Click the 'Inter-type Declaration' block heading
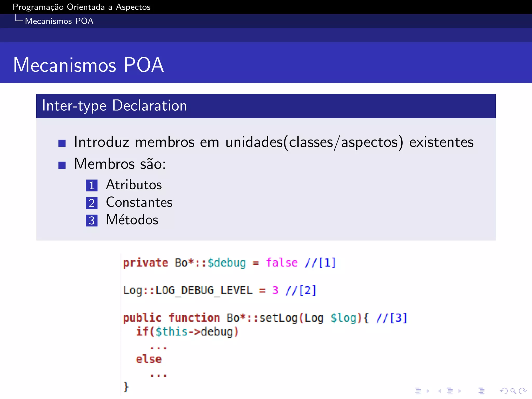 [114, 106]
